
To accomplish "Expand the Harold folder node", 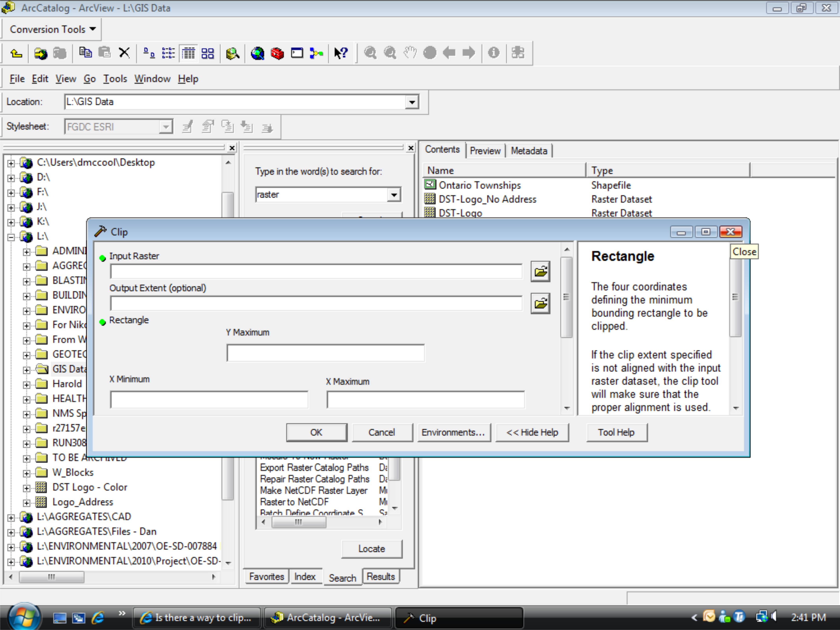I will [x=26, y=385].
